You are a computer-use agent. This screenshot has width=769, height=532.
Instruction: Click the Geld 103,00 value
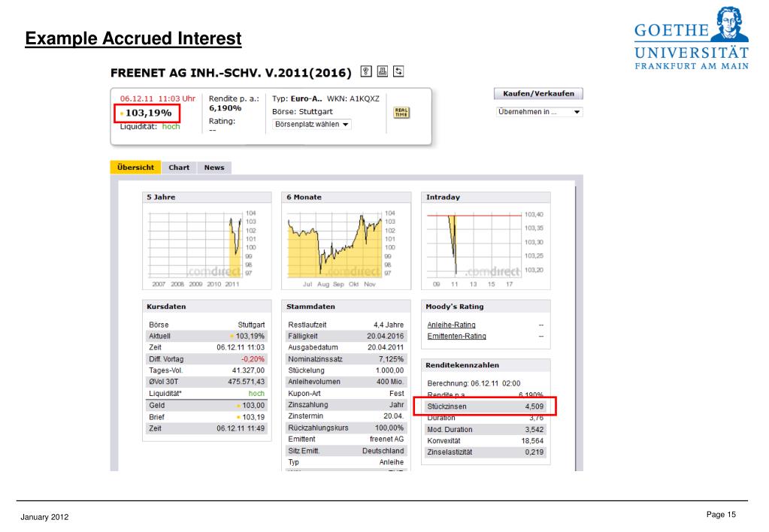pos(252,406)
